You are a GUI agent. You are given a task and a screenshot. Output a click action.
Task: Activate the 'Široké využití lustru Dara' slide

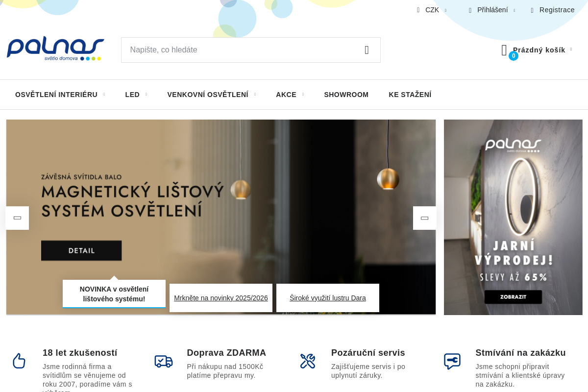pos(327,297)
